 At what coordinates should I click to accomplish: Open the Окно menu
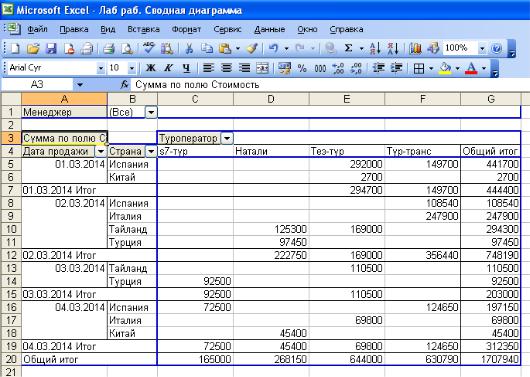[307, 29]
